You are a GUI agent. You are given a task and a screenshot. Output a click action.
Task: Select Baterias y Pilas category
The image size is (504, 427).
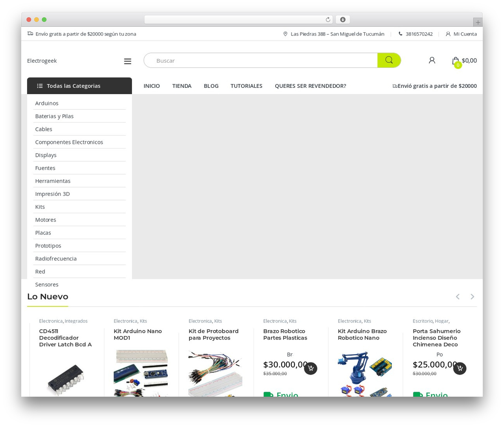pyautogui.click(x=54, y=116)
